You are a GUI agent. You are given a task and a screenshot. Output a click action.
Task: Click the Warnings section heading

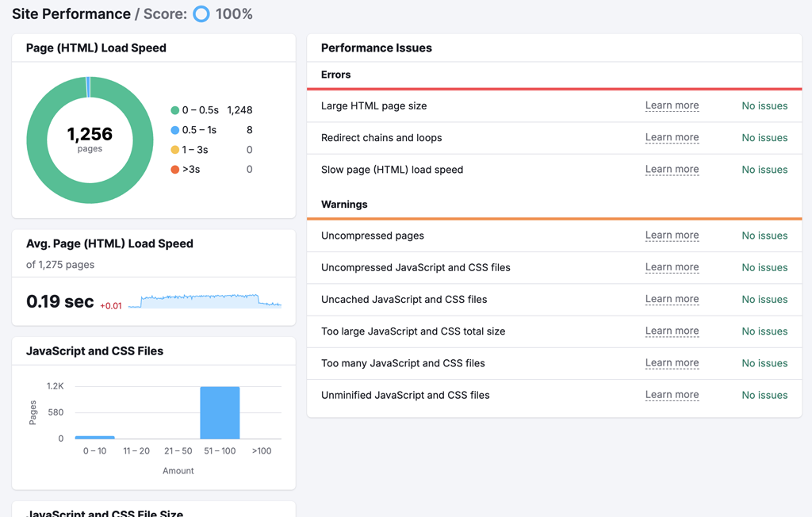[x=344, y=204]
